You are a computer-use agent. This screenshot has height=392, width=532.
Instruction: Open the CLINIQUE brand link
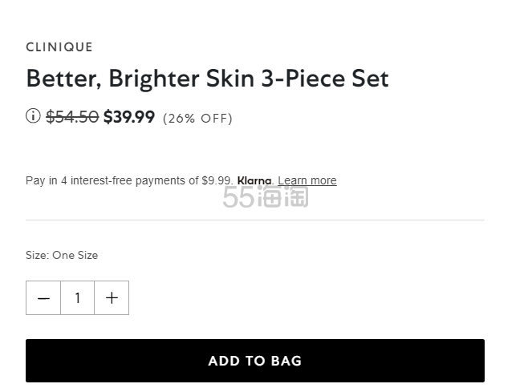pos(59,47)
